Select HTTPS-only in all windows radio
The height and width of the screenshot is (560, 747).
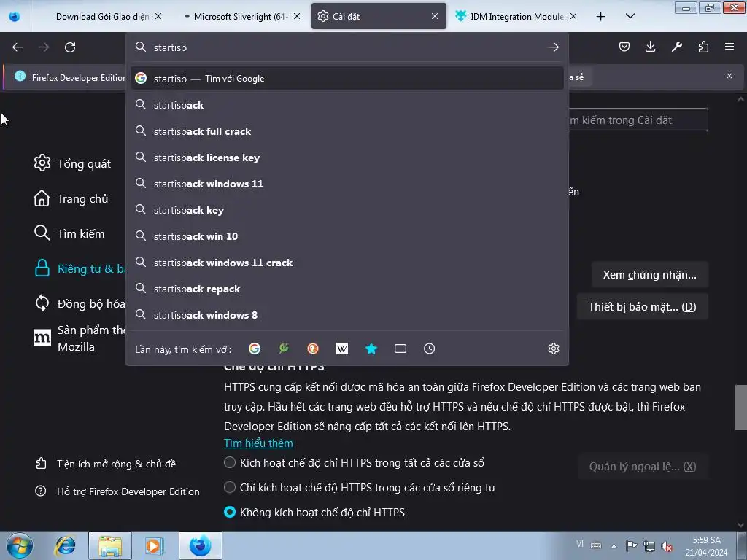pyautogui.click(x=230, y=462)
